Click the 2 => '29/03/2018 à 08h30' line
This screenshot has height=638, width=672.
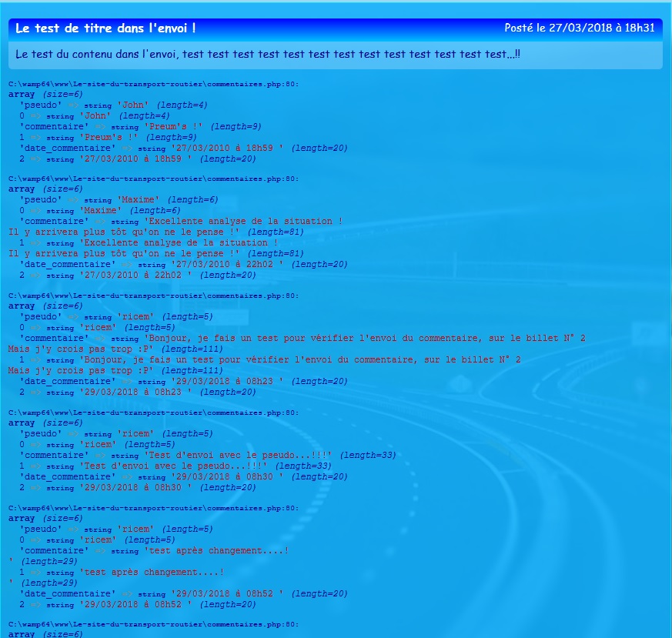tap(138, 488)
